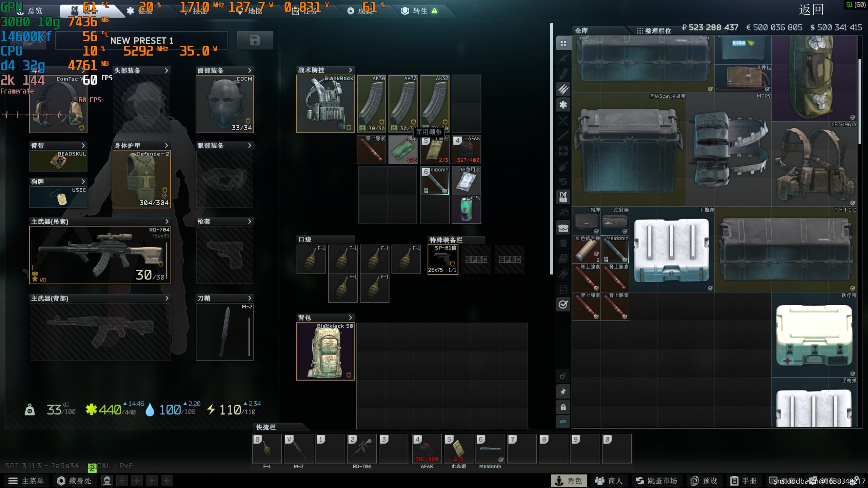Screen dimensions: 868x488
Task: Open the 预设 tab
Action: pyautogui.click(x=704, y=481)
